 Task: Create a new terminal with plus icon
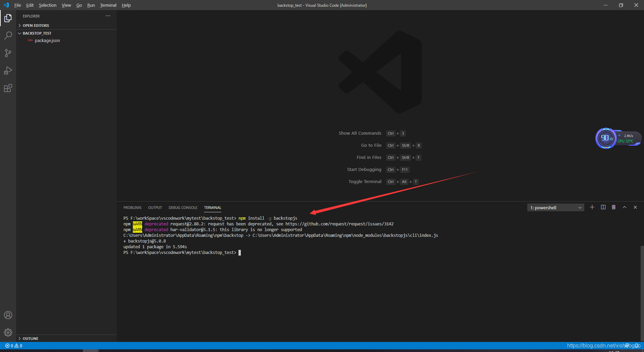(592, 207)
